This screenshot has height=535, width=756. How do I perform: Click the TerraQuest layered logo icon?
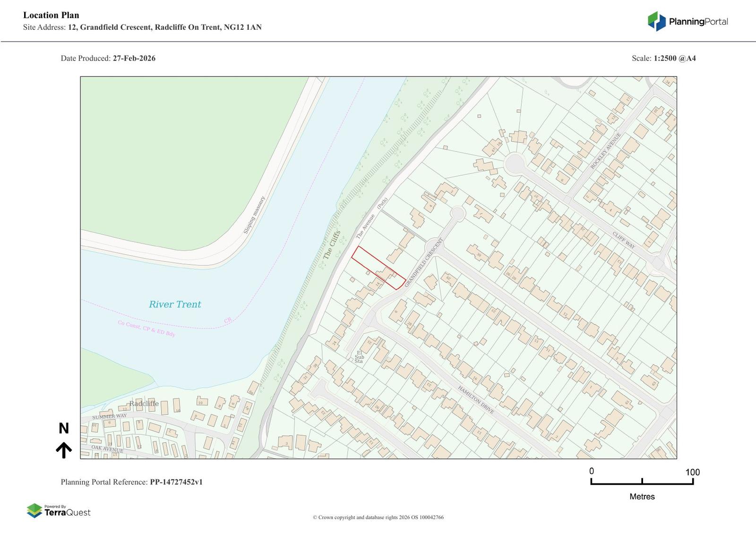34,511
